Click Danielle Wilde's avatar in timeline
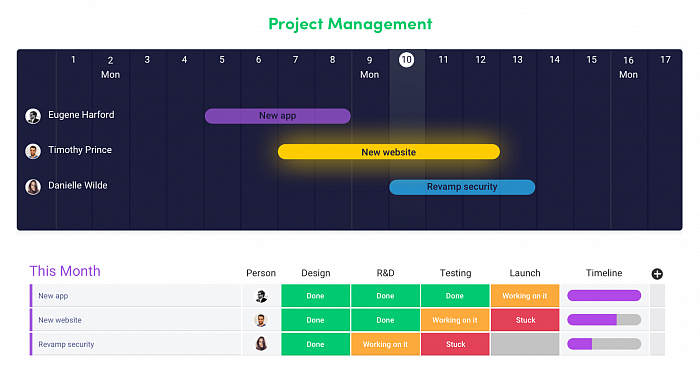Viewport: 700px width, 387px height. [33, 187]
